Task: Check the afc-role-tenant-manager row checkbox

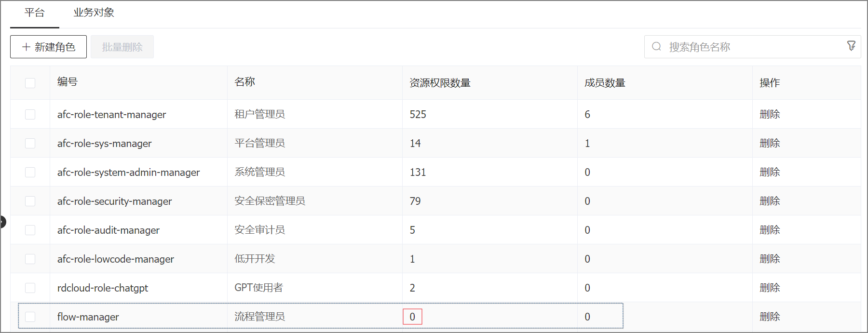Action: [x=30, y=114]
